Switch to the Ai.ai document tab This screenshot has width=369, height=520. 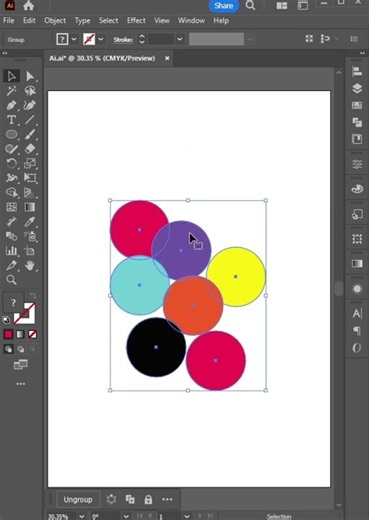coord(102,58)
